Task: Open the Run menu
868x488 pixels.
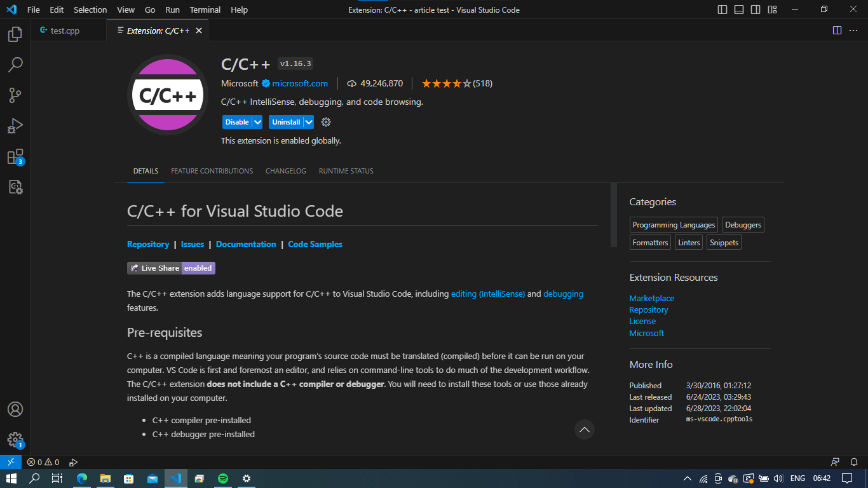Action: [172, 10]
